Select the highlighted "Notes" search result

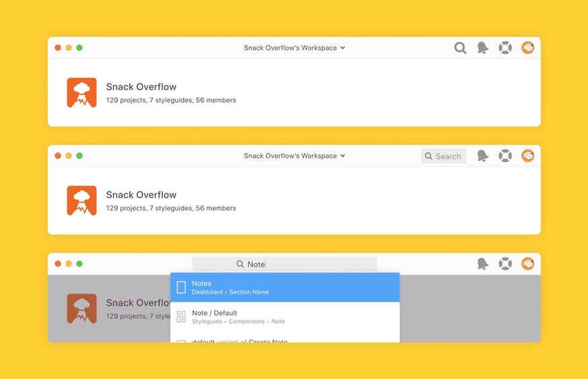pyautogui.click(x=285, y=287)
